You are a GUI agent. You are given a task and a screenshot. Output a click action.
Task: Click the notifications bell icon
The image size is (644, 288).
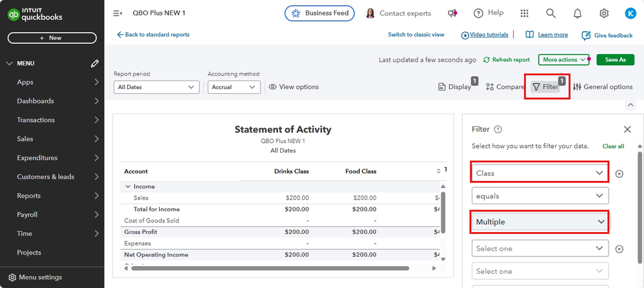(x=578, y=13)
